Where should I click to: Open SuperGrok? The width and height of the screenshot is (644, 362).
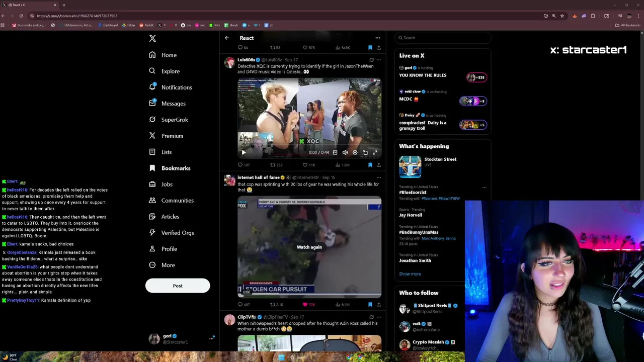pos(169,119)
